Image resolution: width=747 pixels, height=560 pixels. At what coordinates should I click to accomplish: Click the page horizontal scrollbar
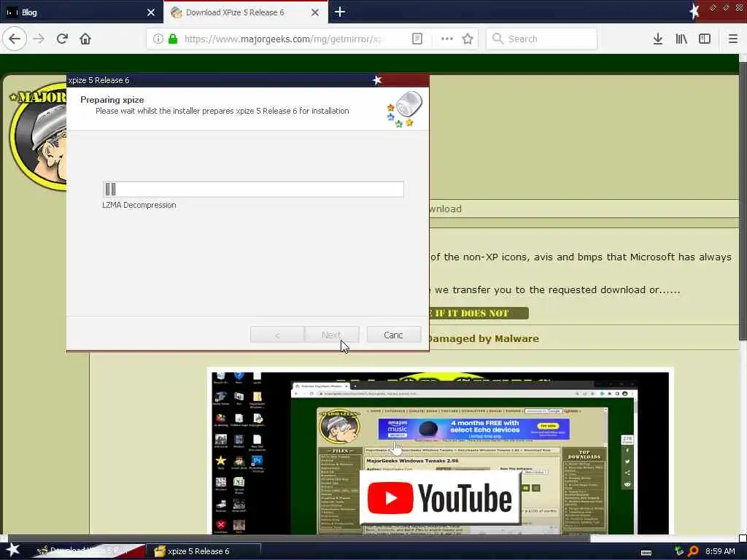tap(300, 539)
